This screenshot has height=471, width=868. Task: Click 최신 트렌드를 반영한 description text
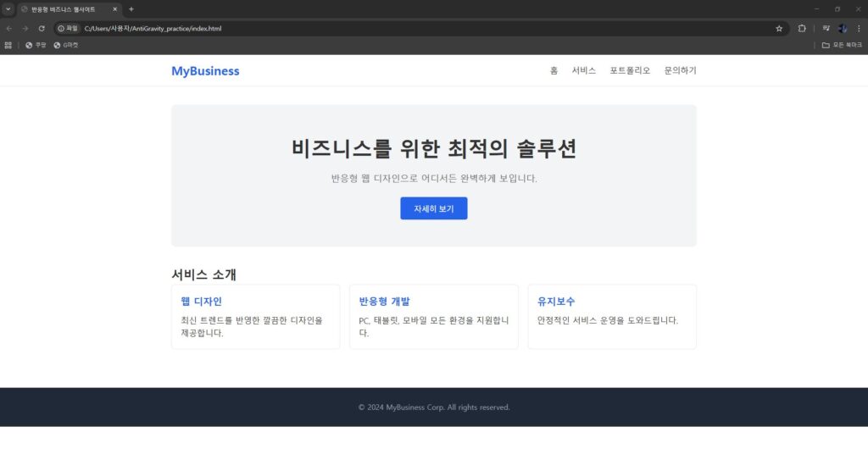[251, 326]
